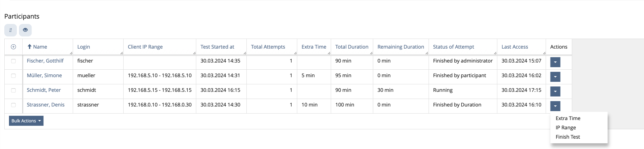Toggle column visibility eye icon
Image resolution: width=644 pixels, height=149 pixels.
[25, 30]
